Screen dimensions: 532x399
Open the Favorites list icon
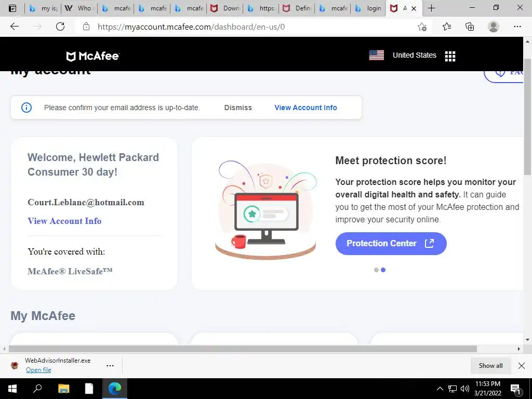447,26
